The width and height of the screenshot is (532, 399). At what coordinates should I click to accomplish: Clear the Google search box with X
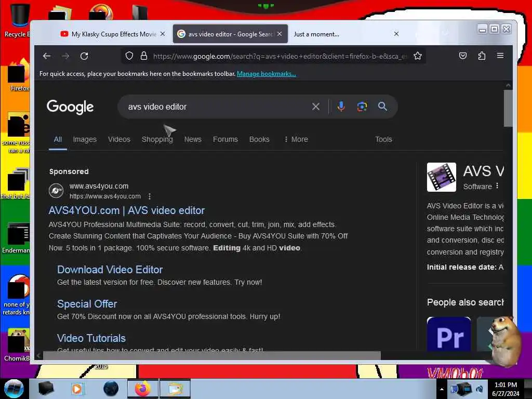(x=315, y=107)
